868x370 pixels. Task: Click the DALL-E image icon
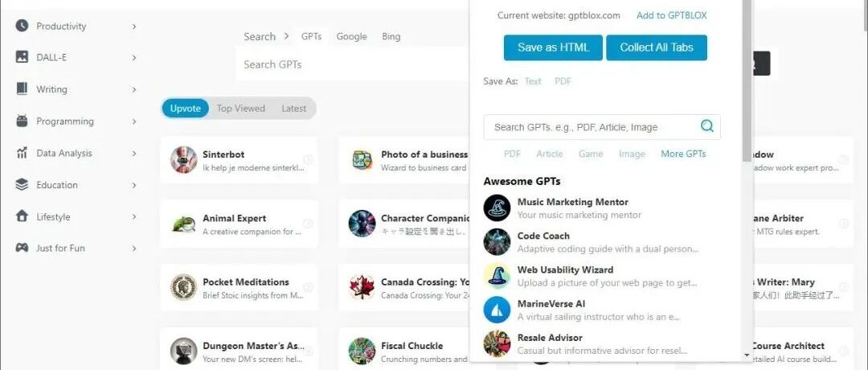coord(22,57)
